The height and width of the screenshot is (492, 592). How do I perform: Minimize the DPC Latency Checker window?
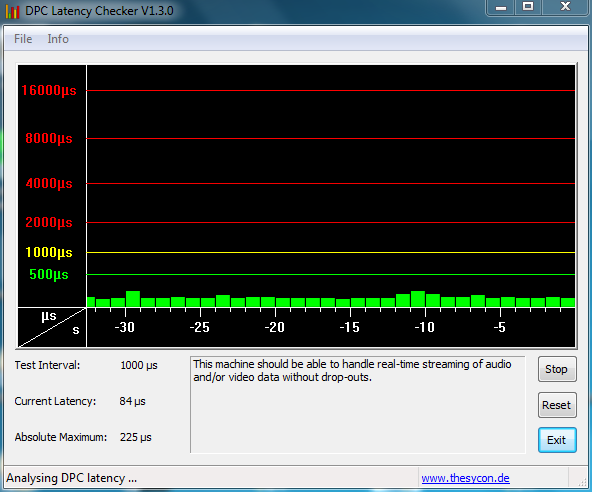pos(501,7)
